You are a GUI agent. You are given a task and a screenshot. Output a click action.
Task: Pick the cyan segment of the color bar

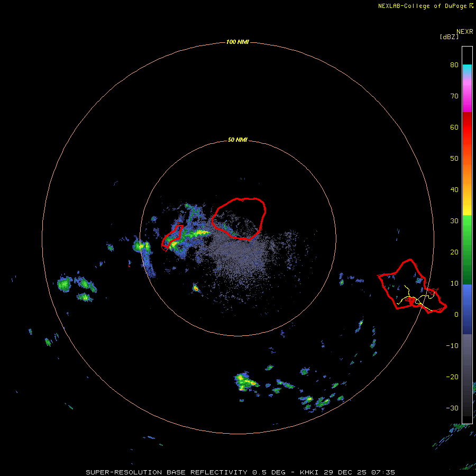pos(467,70)
